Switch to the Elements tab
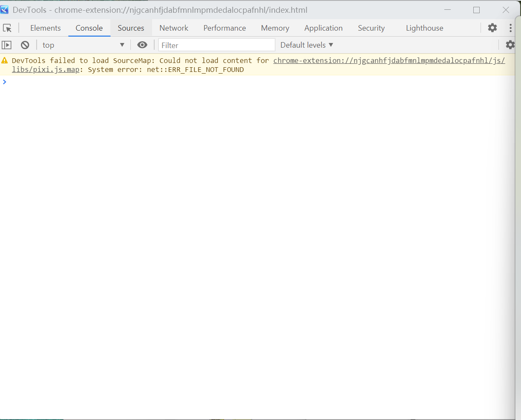521x420 pixels. pos(46,28)
